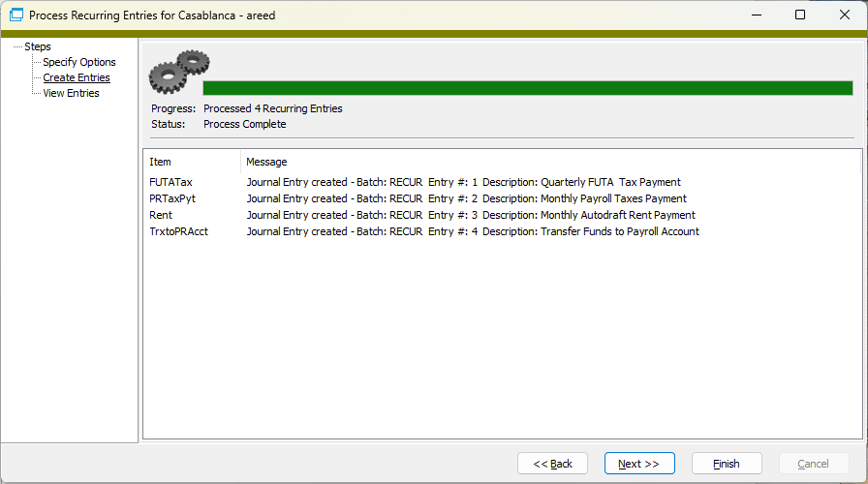This screenshot has width=868, height=484.
Task: Select the Rent entry row
Action: [161, 215]
